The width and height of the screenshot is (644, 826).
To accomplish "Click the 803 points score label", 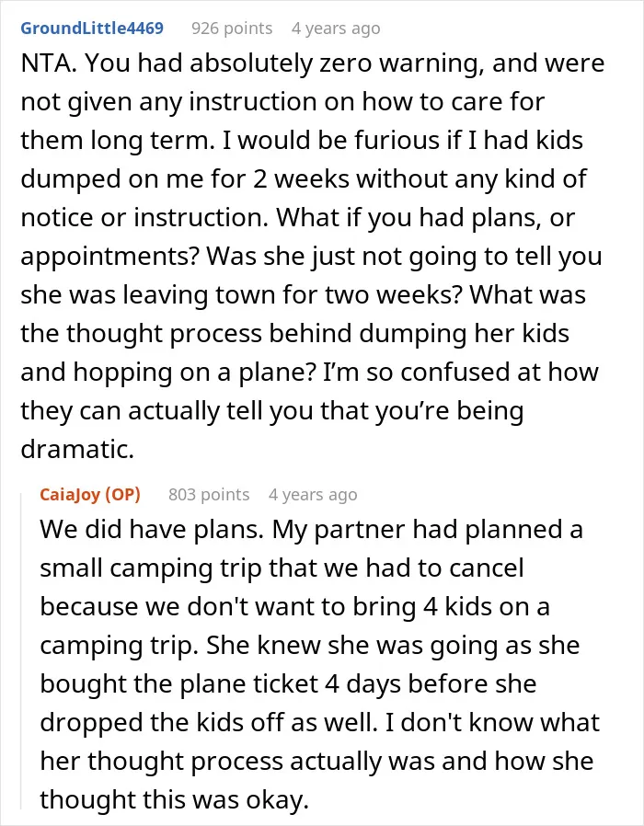I will tap(209, 495).
